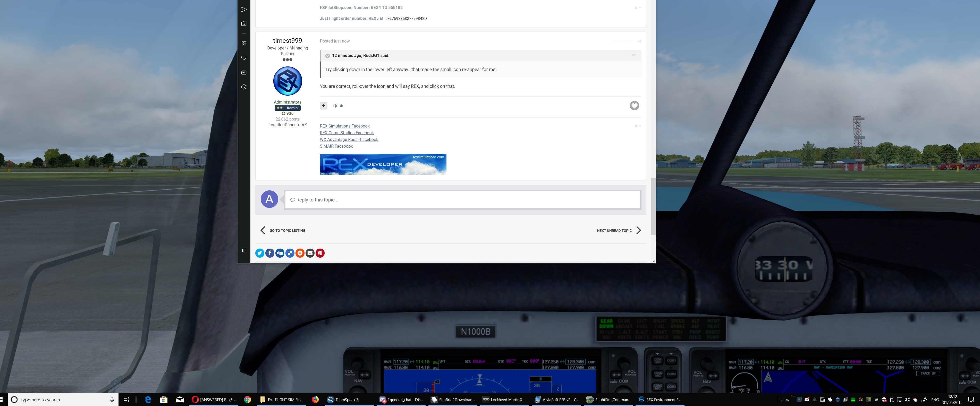This screenshot has height=406, width=980.
Task: Open Opera sidebar speed dial grid icon
Action: point(244,43)
